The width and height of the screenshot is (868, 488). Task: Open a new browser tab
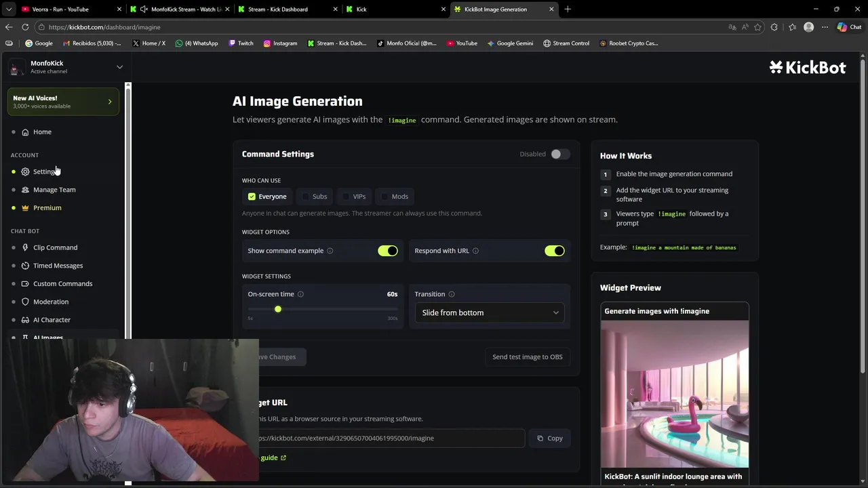[568, 9]
